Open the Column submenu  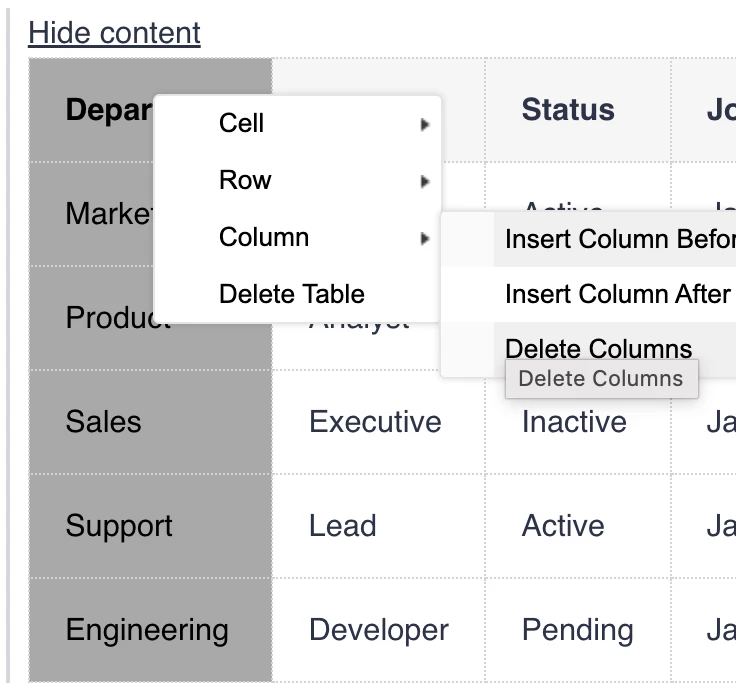pos(264,237)
